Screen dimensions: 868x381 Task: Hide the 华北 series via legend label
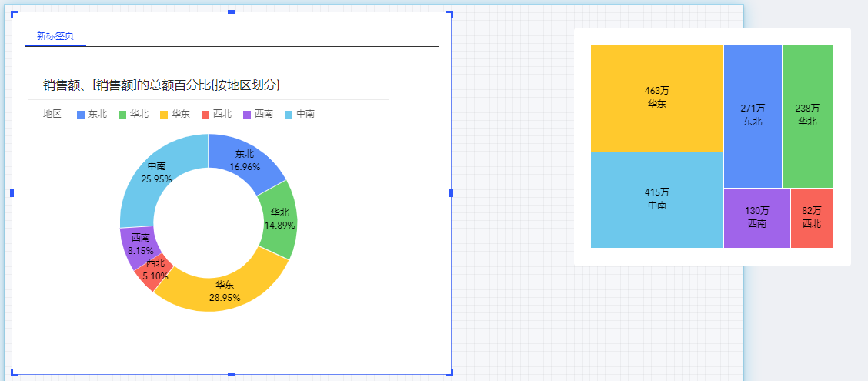click(x=139, y=114)
